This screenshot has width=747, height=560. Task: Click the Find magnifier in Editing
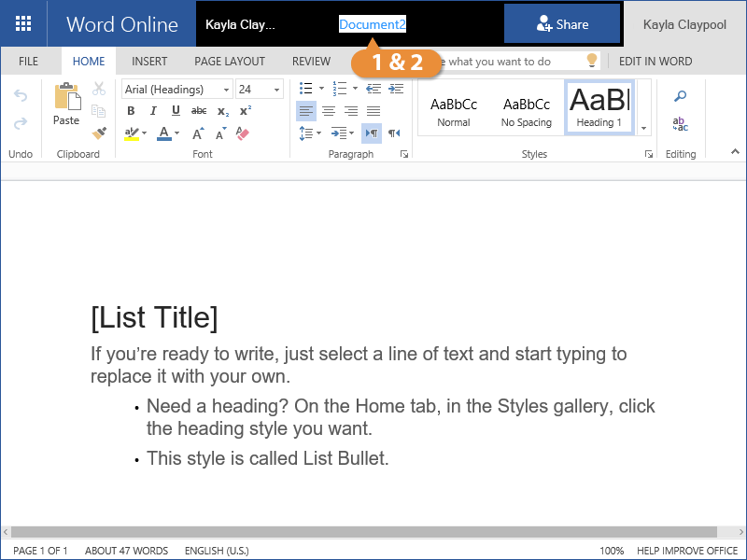pos(681,96)
